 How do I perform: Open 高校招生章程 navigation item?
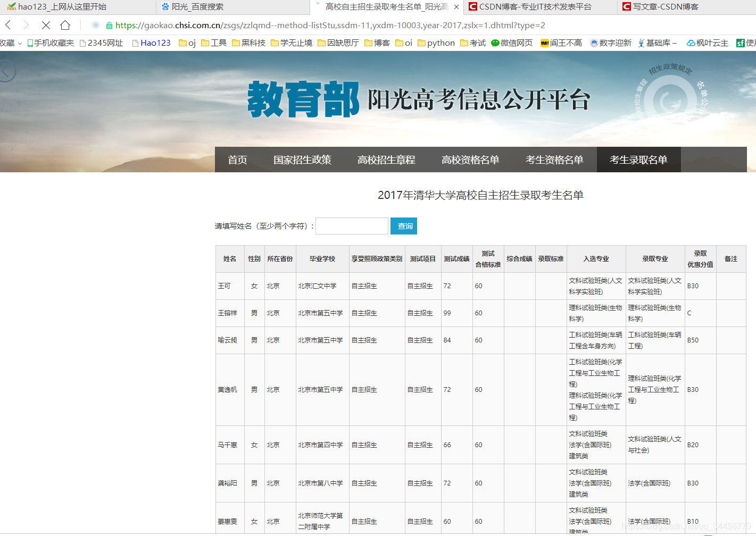click(386, 160)
